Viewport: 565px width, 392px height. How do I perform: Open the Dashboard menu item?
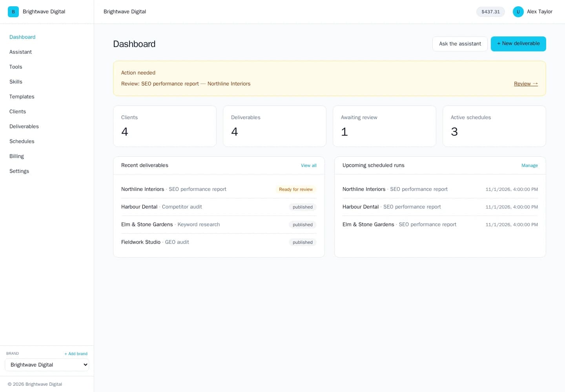pyautogui.click(x=22, y=37)
